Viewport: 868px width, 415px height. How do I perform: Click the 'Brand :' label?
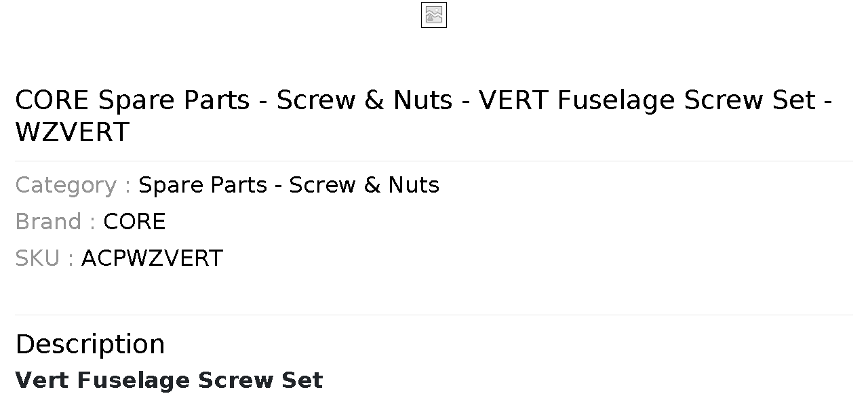[56, 222]
